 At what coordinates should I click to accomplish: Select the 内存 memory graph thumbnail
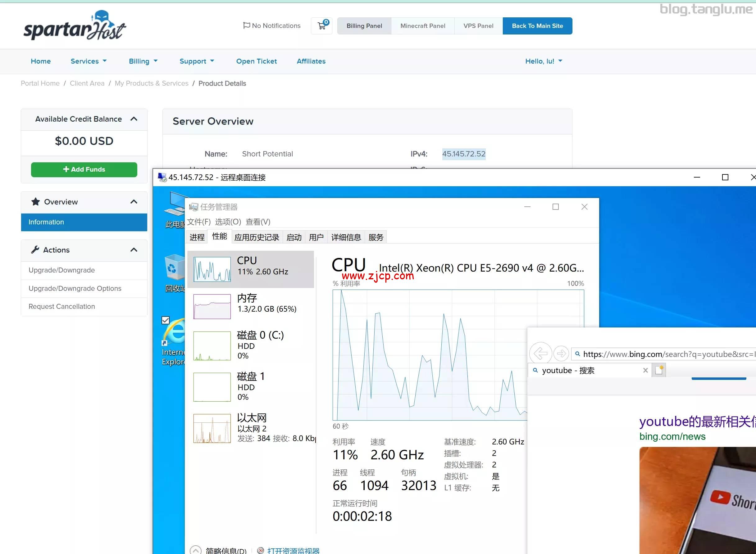tap(212, 307)
